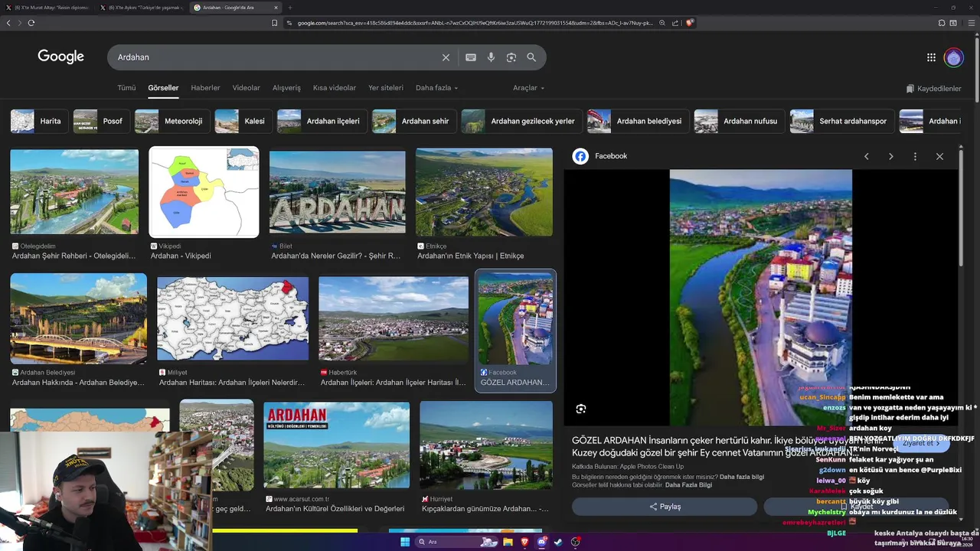Close the Facebook image preview panel

point(939,156)
